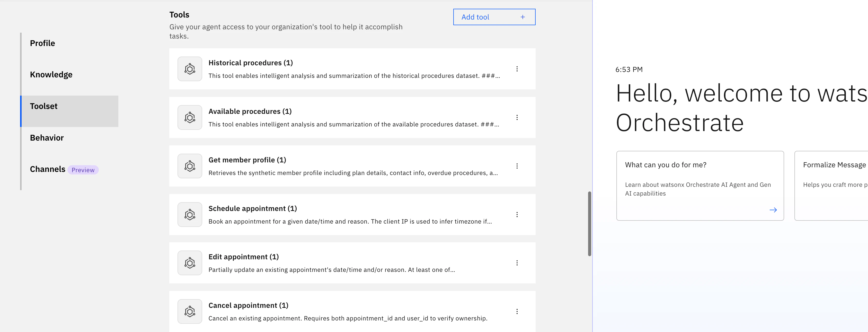Select the 'Get member profile (1)' title
Screen dimensions: 868x332
pos(247,160)
